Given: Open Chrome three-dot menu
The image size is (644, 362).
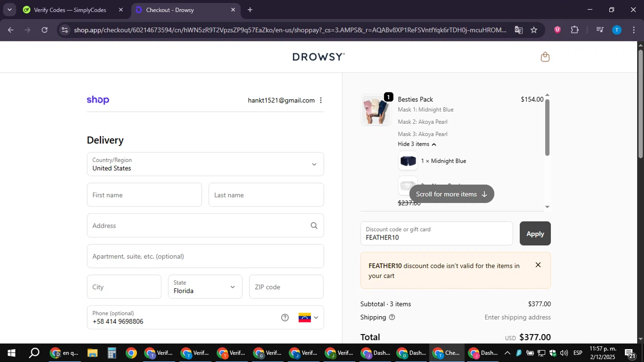Looking at the screenshot, I should [x=634, y=30].
